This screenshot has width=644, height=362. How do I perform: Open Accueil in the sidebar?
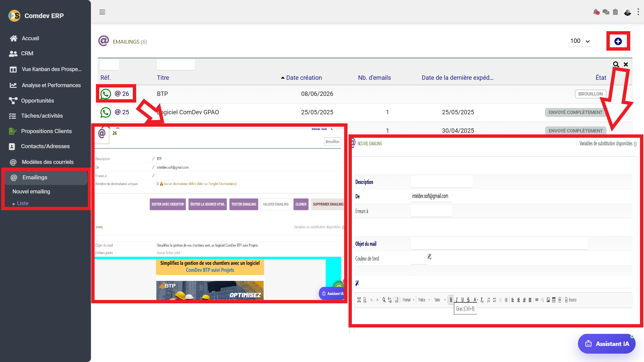point(30,38)
